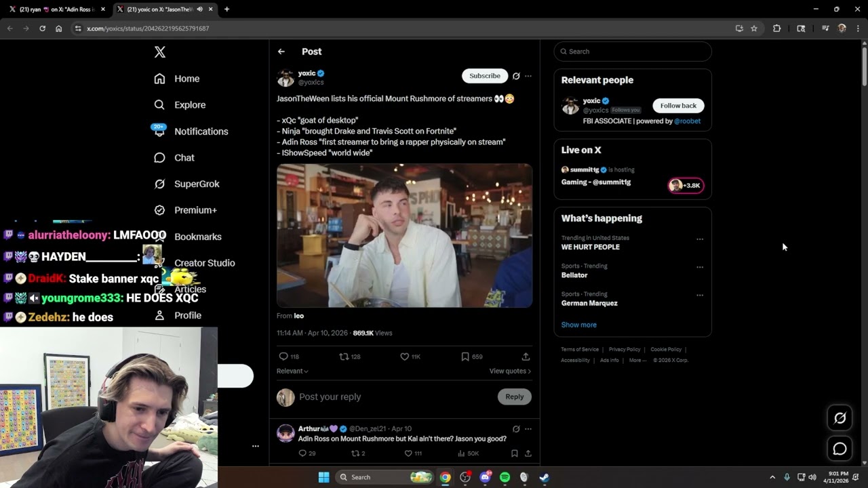The height and width of the screenshot is (488, 868).
Task: Open the more options menu on yoxic's post
Action: [528, 76]
